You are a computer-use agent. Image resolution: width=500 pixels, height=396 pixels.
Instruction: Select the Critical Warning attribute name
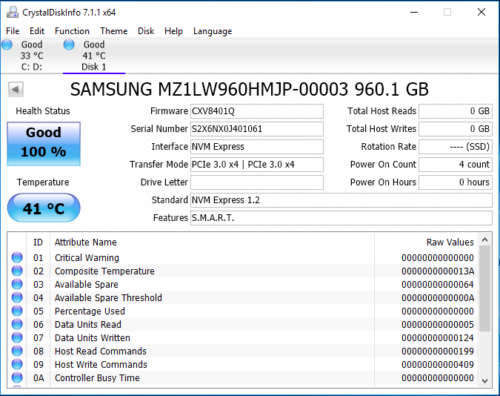pyautogui.click(x=87, y=258)
